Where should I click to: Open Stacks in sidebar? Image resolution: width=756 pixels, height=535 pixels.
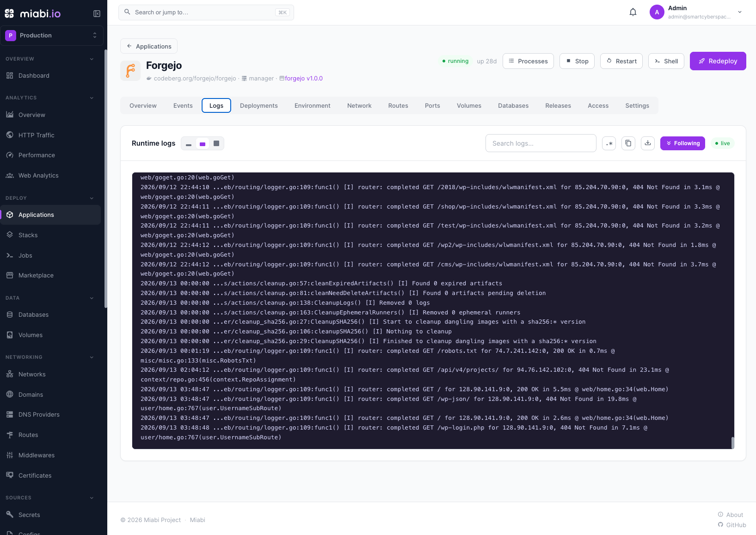click(x=50, y=235)
